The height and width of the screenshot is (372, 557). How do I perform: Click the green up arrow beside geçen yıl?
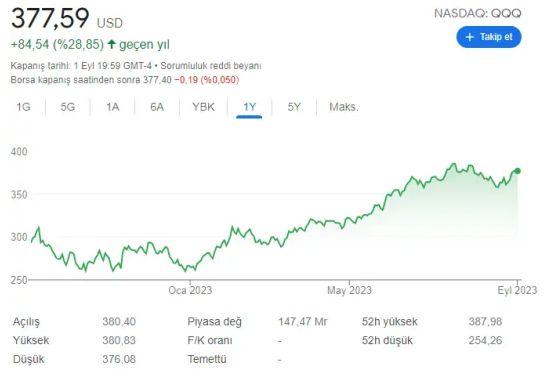pyautogui.click(x=112, y=44)
